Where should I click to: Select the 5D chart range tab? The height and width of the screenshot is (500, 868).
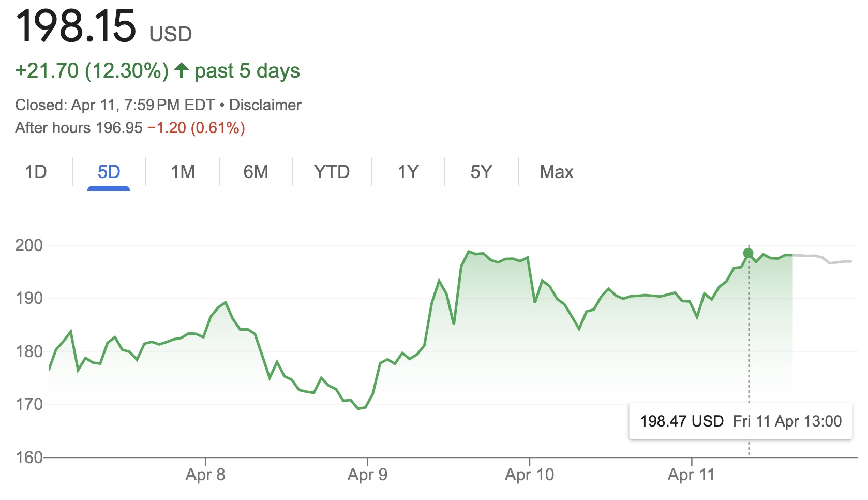(109, 172)
